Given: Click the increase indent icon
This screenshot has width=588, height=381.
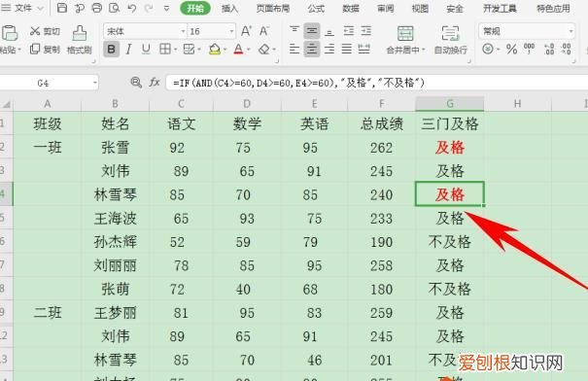Looking at the screenshot, I should tap(366, 31).
